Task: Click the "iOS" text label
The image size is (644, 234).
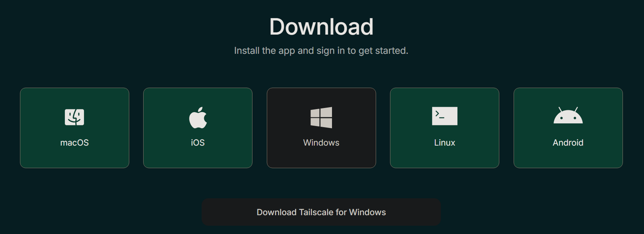Action: click(x=198, y=143)
